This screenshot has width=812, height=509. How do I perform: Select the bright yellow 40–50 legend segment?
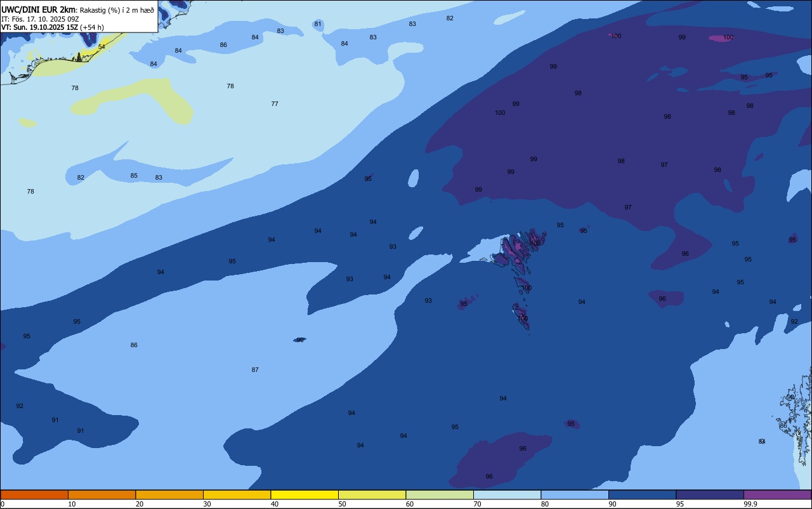[304, 494]
